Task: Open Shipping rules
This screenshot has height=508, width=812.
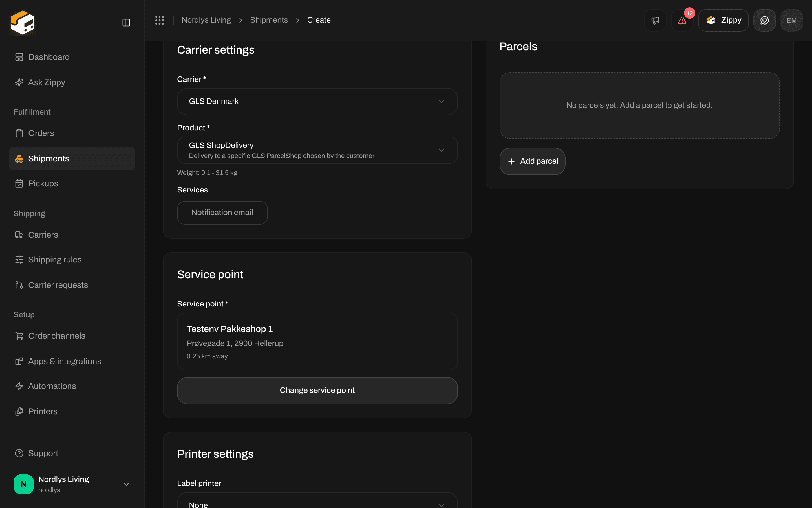Action: coord(72,260)
